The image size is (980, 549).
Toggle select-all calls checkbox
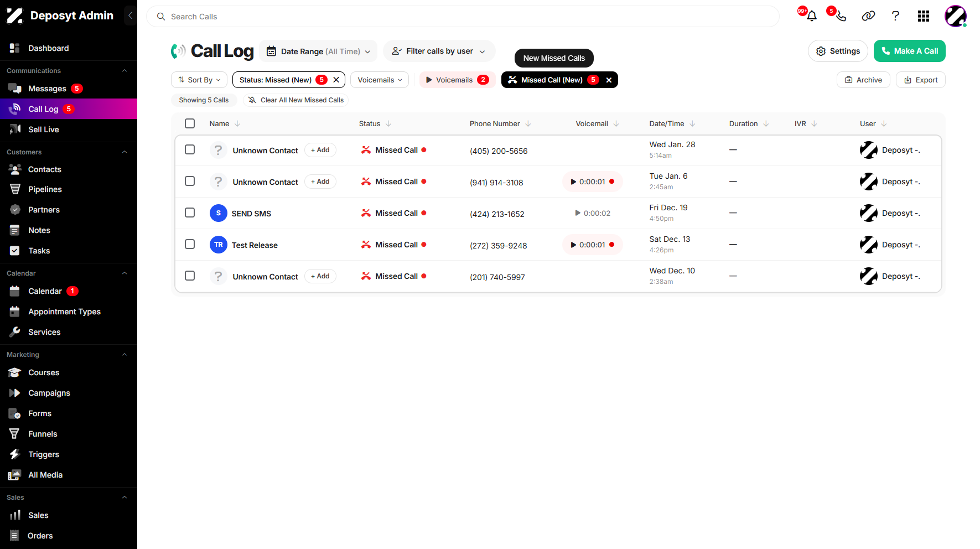190,123
